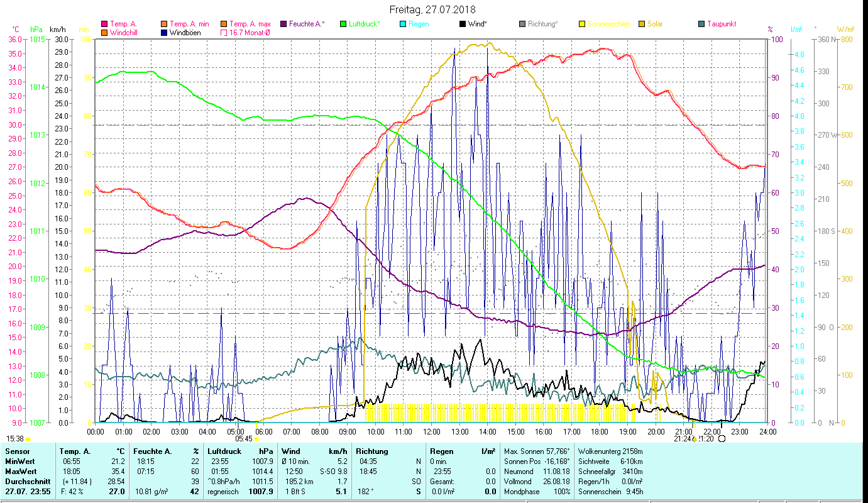The image size is (868, 503).
Task: Click the Windchill orange legend square
Action: pos(104,33)
